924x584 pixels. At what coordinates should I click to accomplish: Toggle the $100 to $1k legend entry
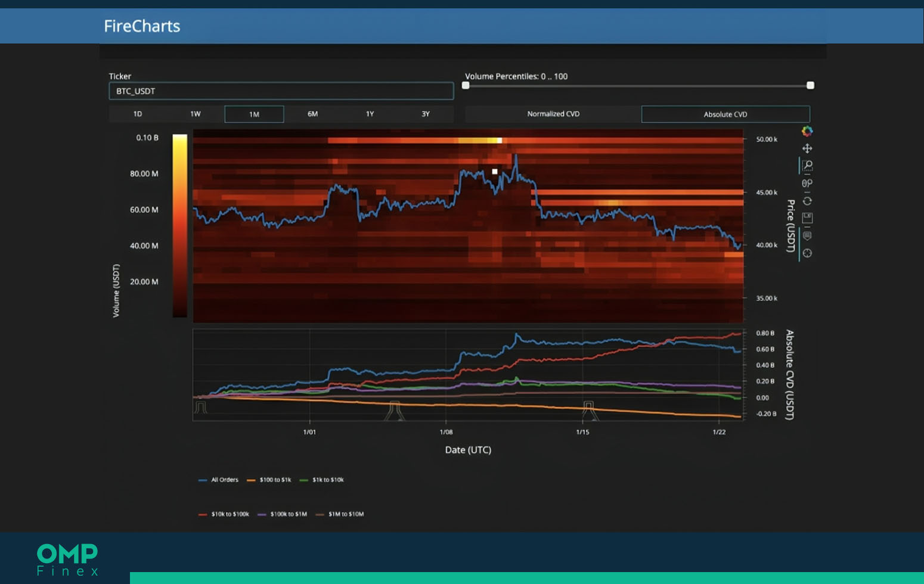coord(269,480)
